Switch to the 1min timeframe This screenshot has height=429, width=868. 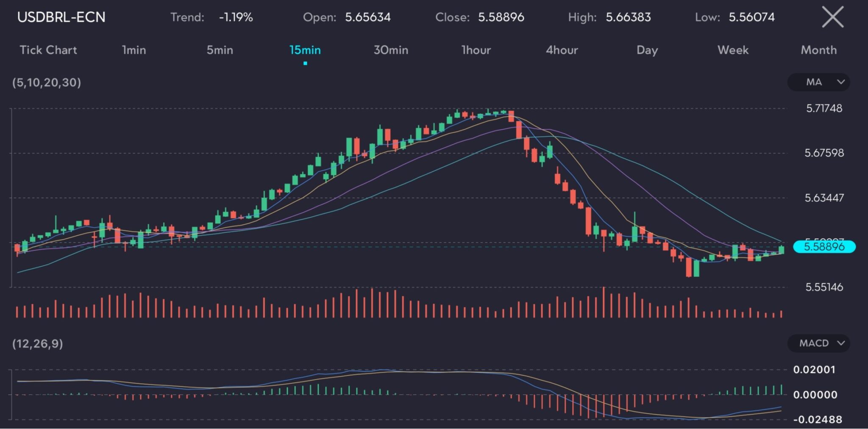(x=134, y=50)
